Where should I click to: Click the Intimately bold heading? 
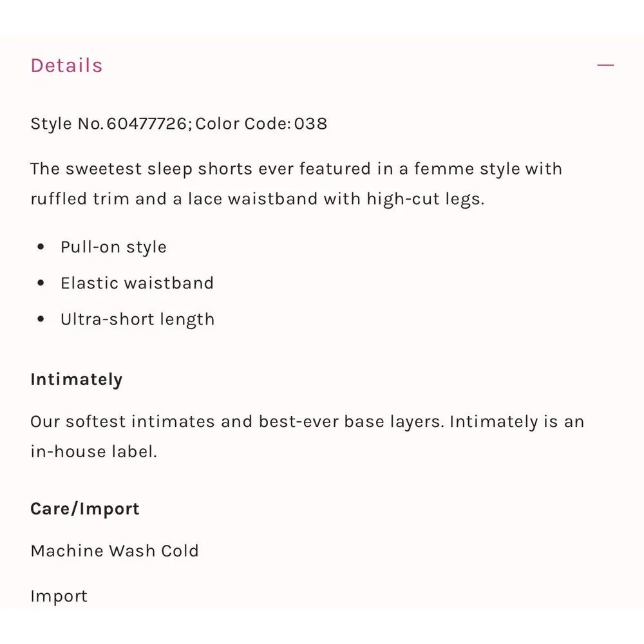click(77, 379)
